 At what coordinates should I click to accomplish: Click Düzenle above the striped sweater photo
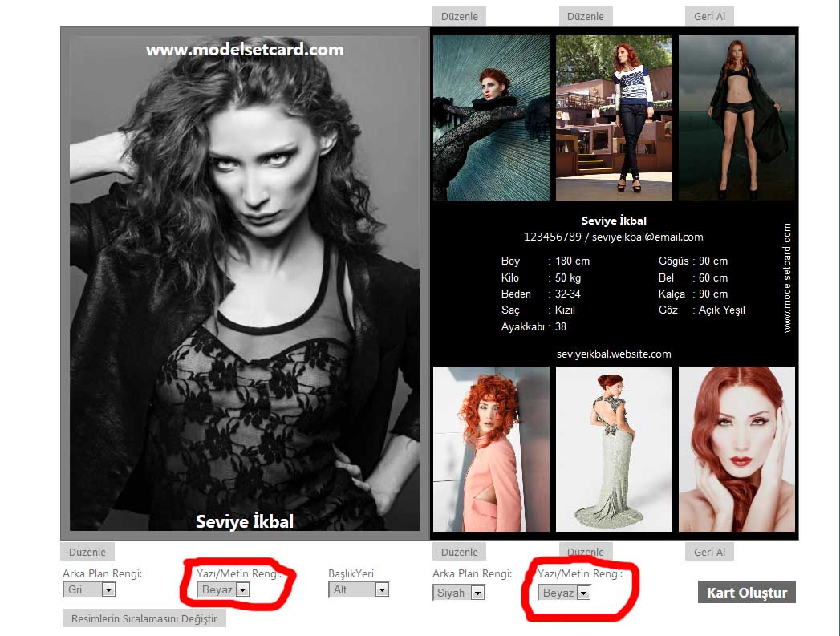pyautogui.click(x=586, y=16)
